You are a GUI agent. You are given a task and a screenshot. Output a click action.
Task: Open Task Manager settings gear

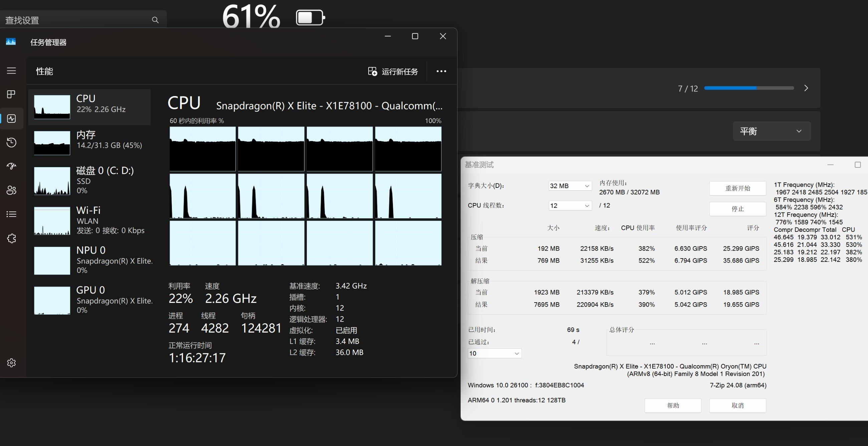[11, 363]
